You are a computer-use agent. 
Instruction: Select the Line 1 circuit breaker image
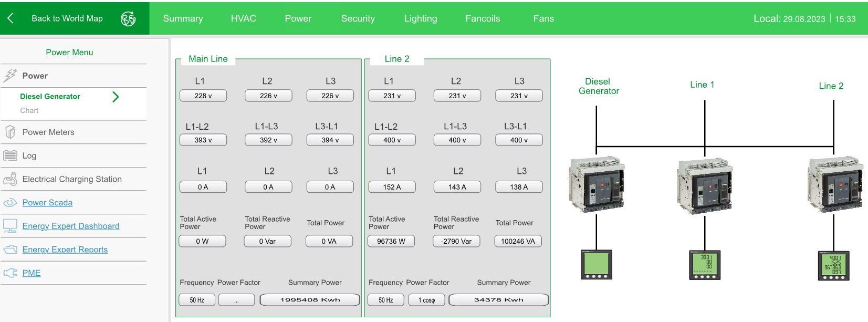click(705, 185)
